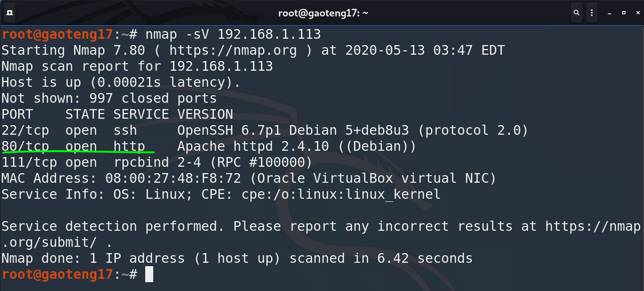644x291 pixels.
Task: Click the 22/tcp port entry
Action: (25, 130)
